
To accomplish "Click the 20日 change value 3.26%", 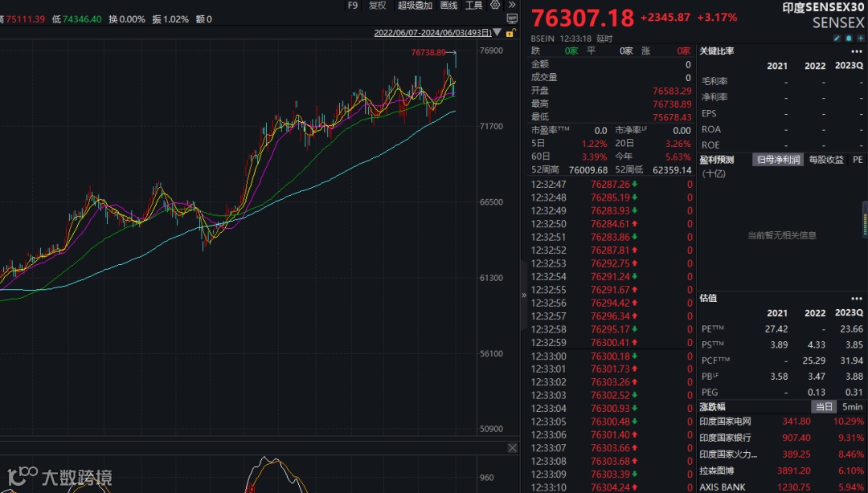I will coord(678,143).
